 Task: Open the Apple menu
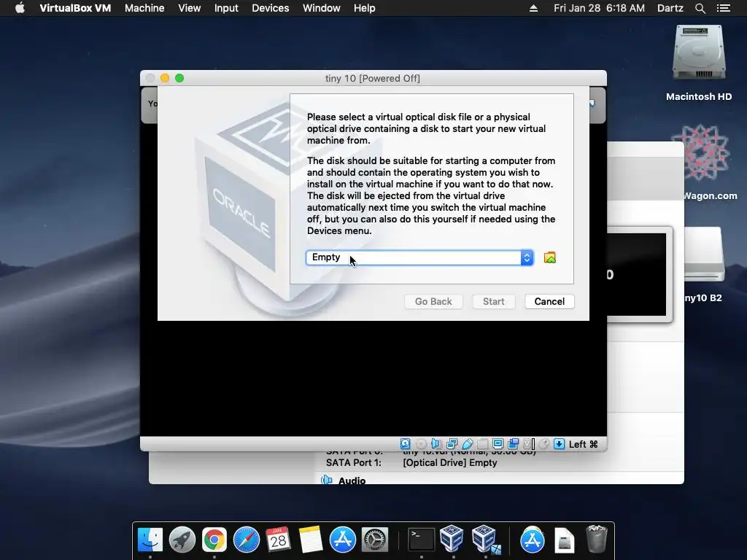[x=20, y=8]
